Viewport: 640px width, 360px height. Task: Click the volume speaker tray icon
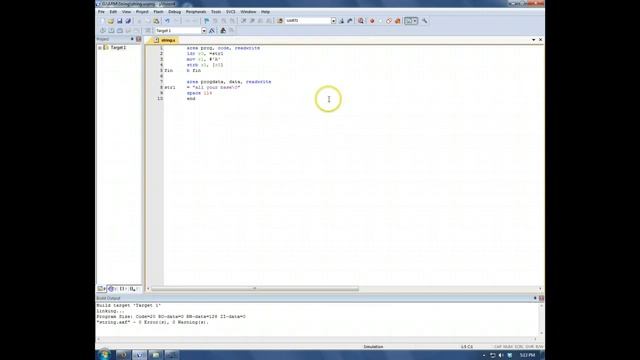coord(501,356)
